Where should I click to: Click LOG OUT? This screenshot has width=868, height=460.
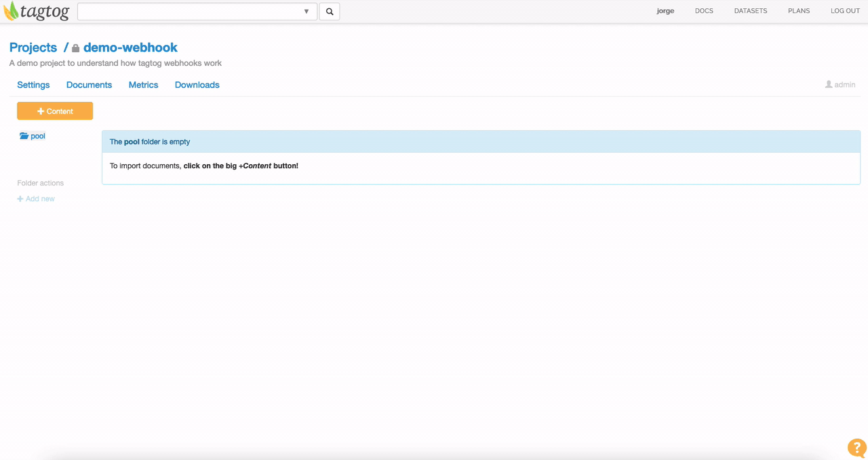[x=845, y=11]
